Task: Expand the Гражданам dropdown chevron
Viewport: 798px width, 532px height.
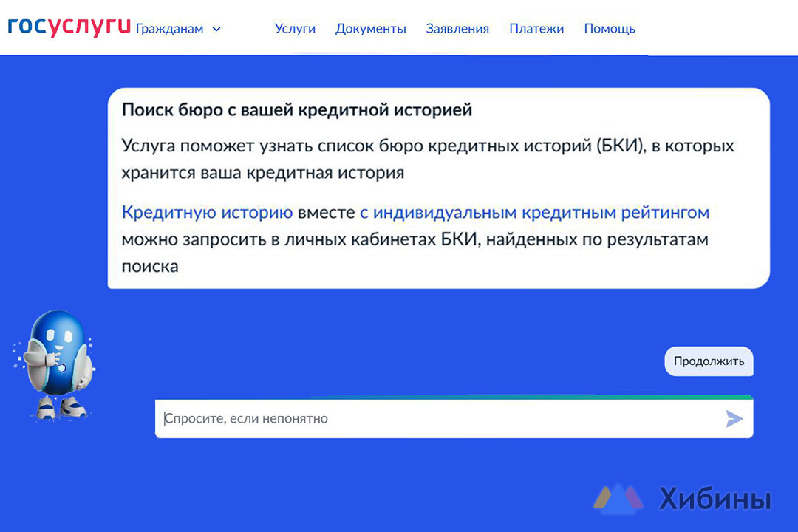Action: point(216,29)
